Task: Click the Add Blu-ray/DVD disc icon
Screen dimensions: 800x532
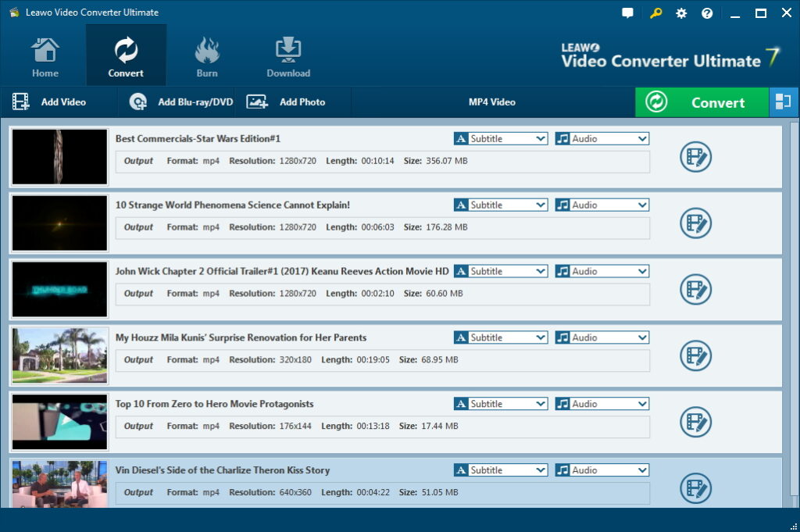Action: tap(137, 102)
